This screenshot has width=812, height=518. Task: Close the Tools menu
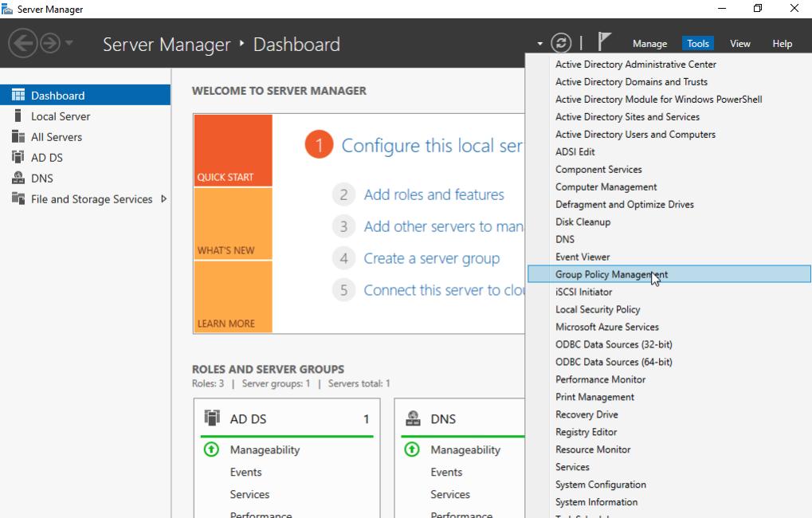pos(697,44)
